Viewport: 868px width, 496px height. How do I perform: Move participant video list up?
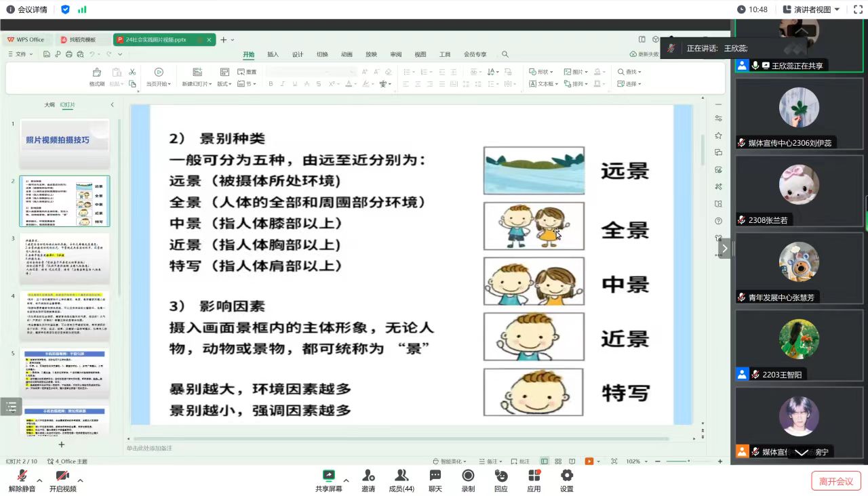802,30
